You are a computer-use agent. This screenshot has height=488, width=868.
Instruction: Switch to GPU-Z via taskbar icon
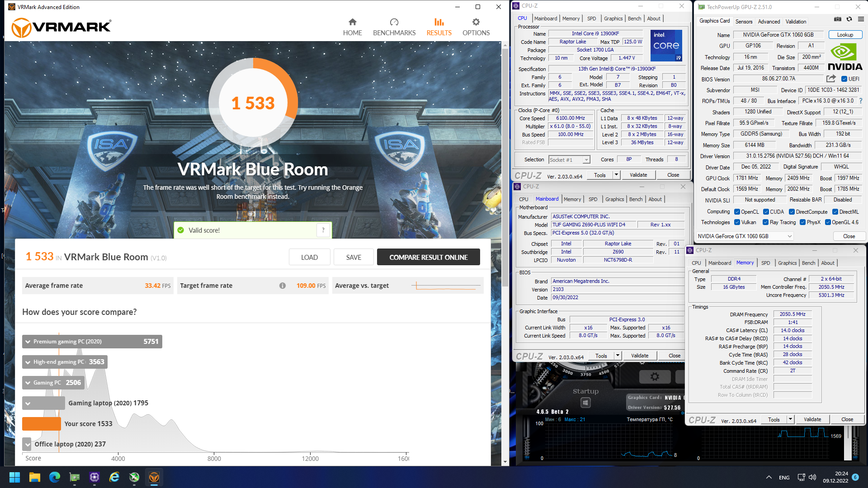[75, 477]
